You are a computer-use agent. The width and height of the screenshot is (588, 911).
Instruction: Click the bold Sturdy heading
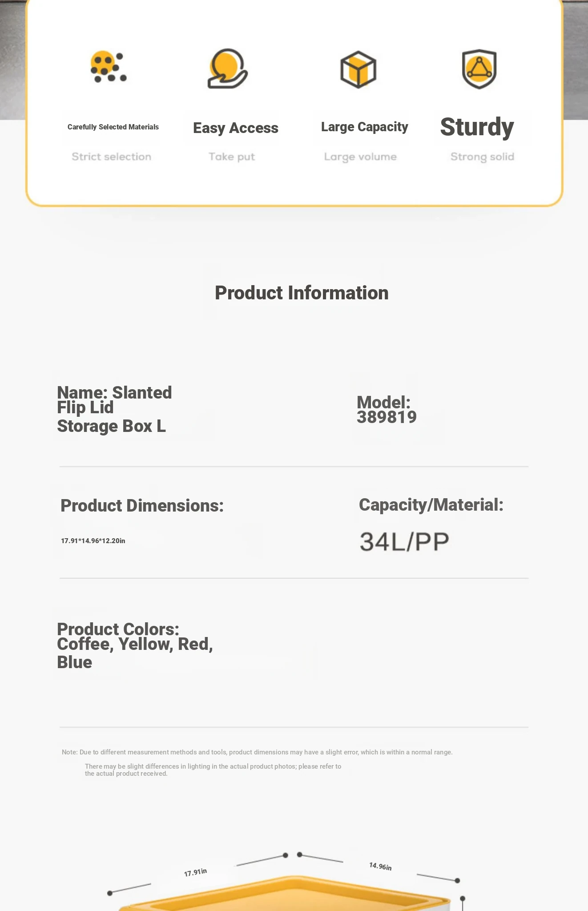pyautogui.click(x=477, y=127)
